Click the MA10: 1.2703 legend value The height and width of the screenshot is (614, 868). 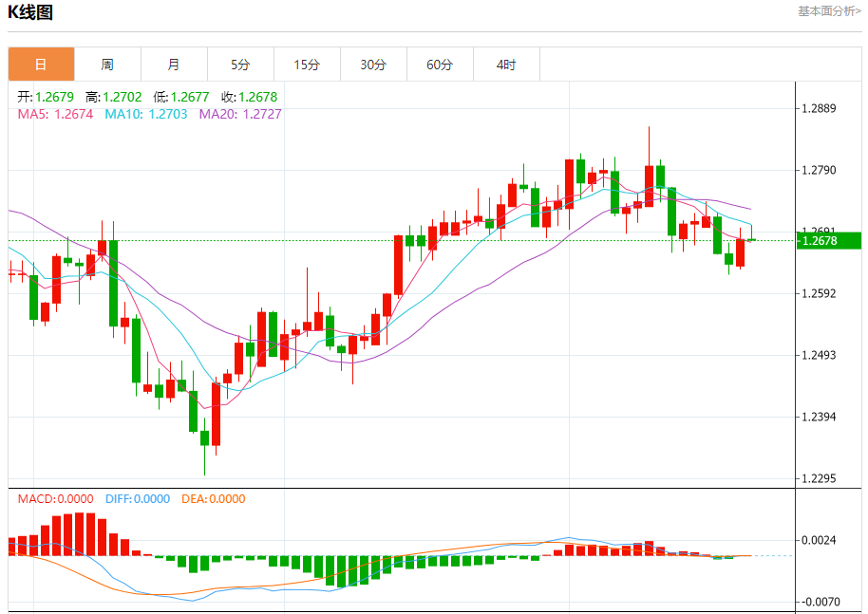(x=146, y=114)
